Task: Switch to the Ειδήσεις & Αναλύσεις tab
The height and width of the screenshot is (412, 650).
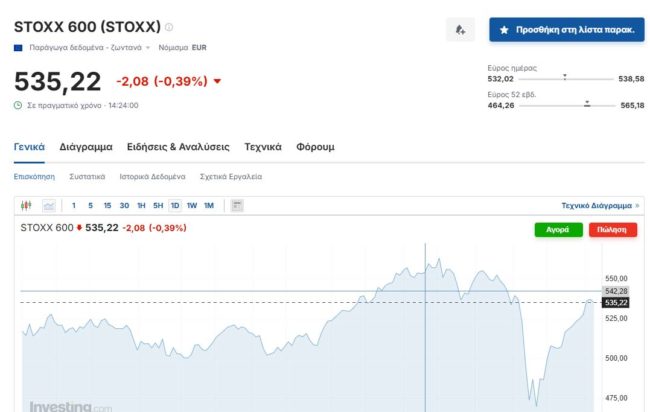Action: pos(178,147)
